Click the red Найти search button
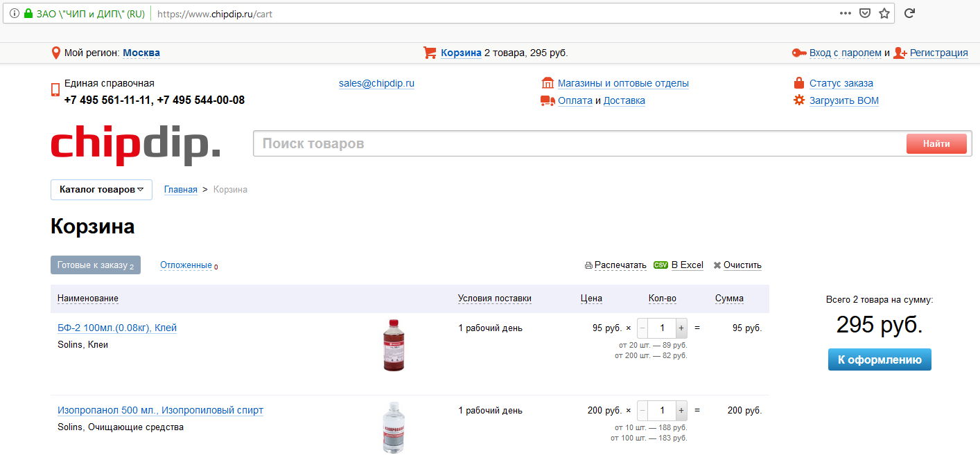The image size is (980, 471). [936, 144]
